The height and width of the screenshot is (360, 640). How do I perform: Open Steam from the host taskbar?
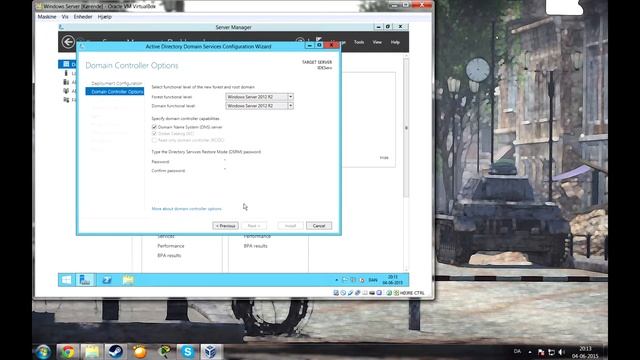[x=116, y=352]
